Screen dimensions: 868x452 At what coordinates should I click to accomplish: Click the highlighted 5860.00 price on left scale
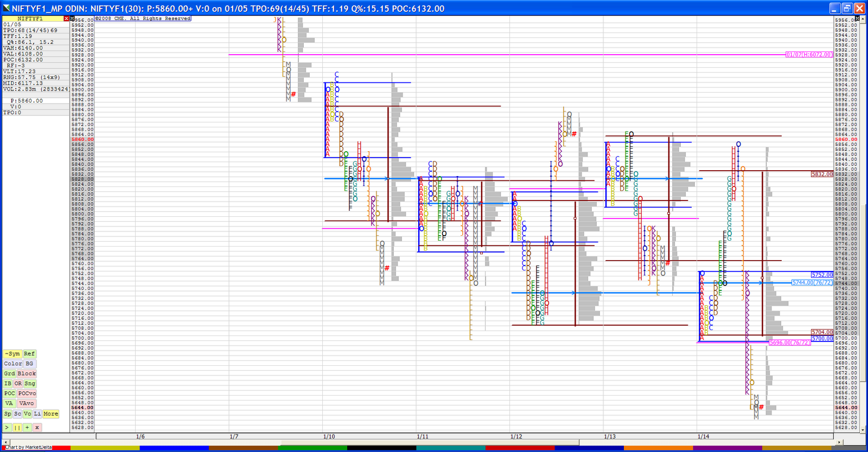click(x=82, y=139)
